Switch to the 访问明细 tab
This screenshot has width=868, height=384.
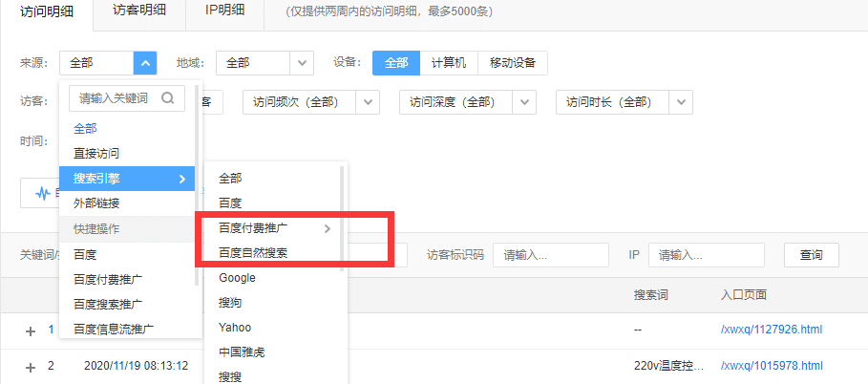pyautogui.click(x=47, y=12)
